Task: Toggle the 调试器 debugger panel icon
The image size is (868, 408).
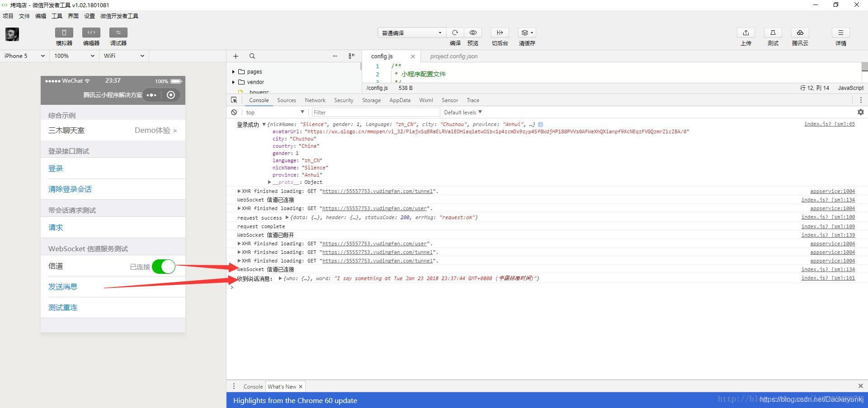Action: (118, 33)
